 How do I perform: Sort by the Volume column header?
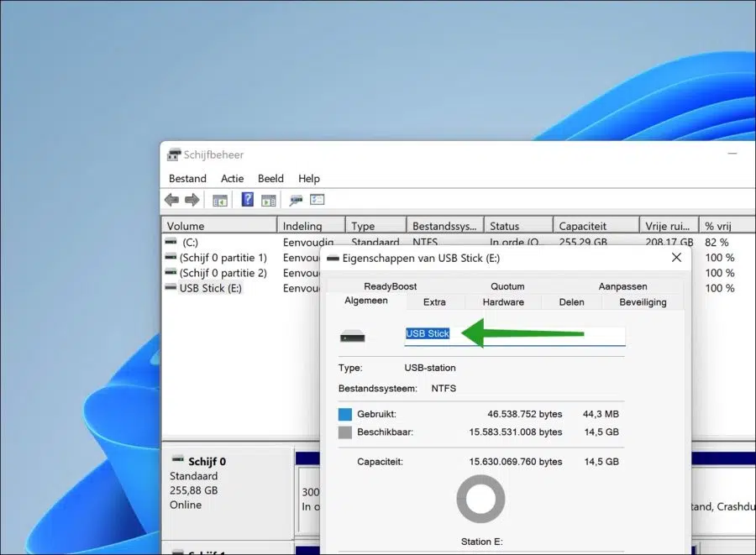pyautogui.click(x=219, y=226)
